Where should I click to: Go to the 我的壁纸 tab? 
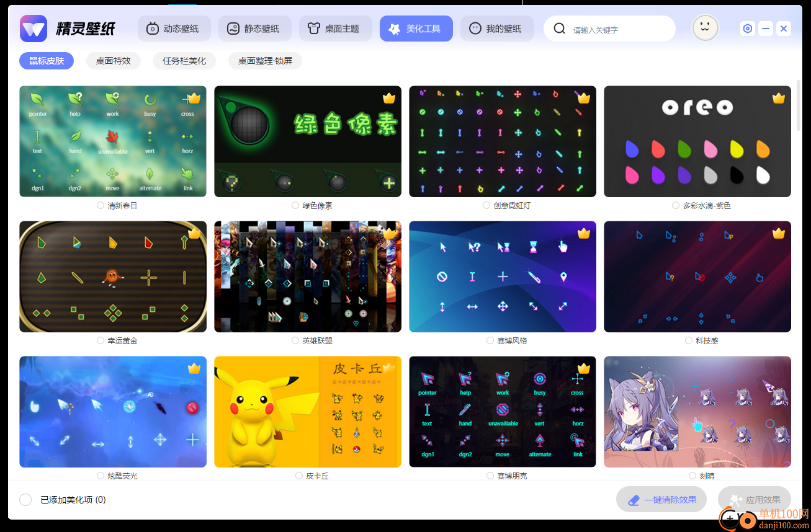[497, 29]
